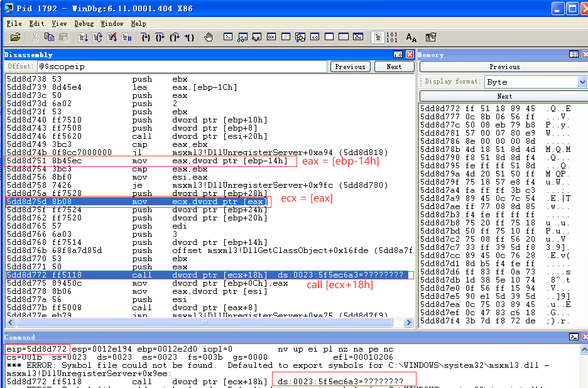The width and height of the screenshot is (588, 388).
Task: Open Processes and Threads window icon
Action: pyautogui.click(x=344, y=37)
